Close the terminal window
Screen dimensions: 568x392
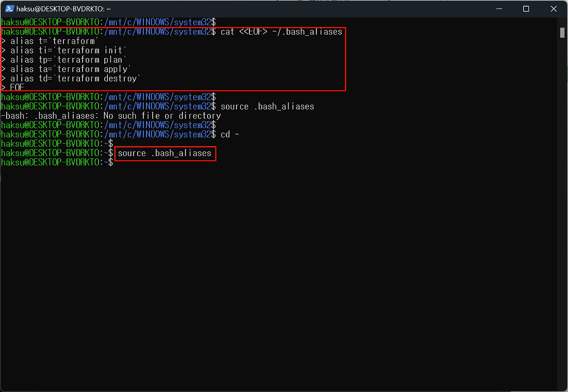pyautogui.click(x=553, y=9)
